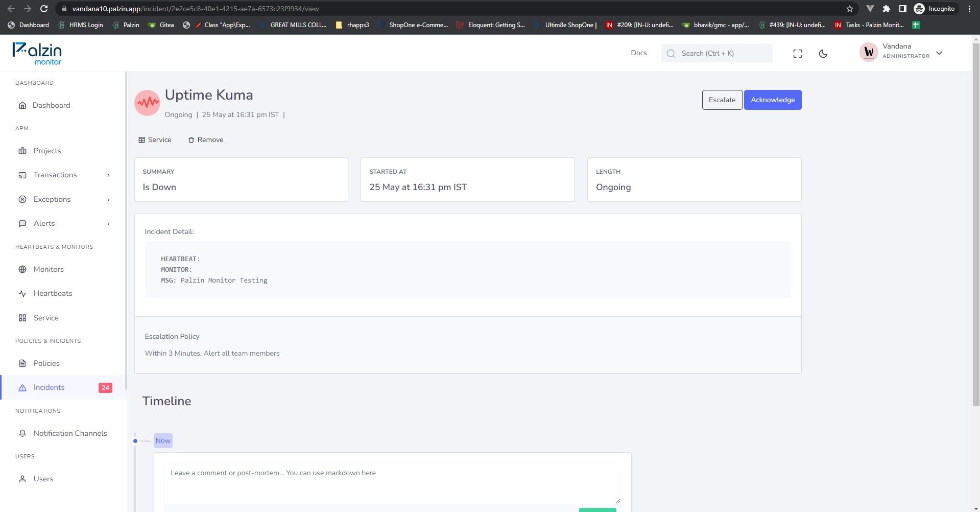Toggle fullscreen mode icon
Screen dimensions: 980x512
point(798,54)
